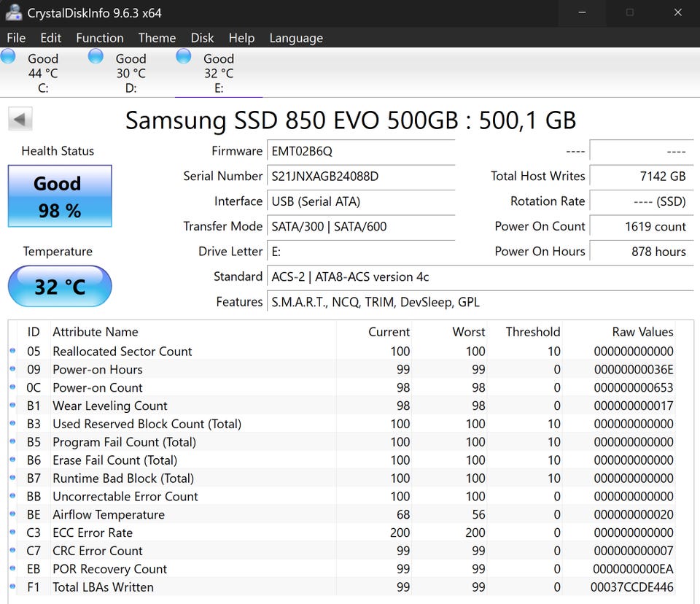Open the Disk menu
This screenshot has width=700, height=604.
tap(202, 38)
